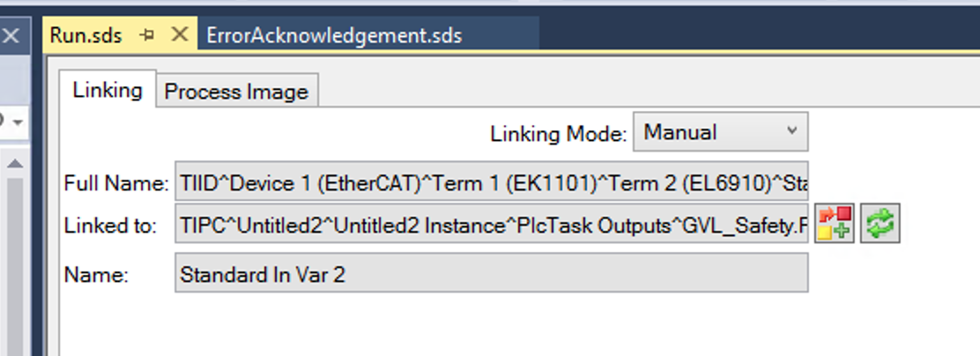
Task: Expand the Manual dropdown chevron
Action: [792, 131]
